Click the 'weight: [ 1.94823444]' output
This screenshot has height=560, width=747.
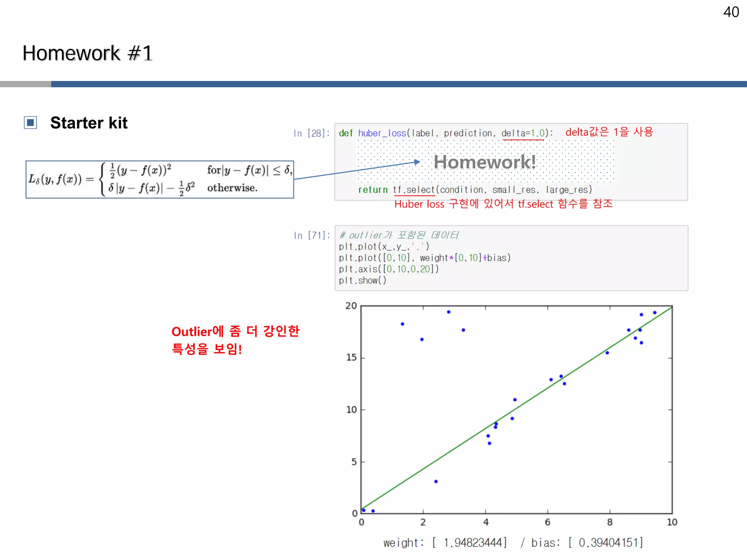[445, 542]
